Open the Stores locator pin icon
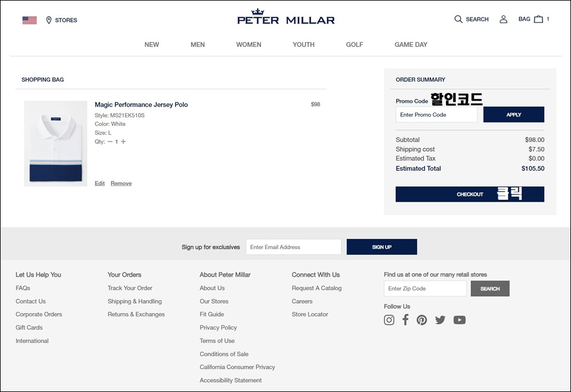 49,20
